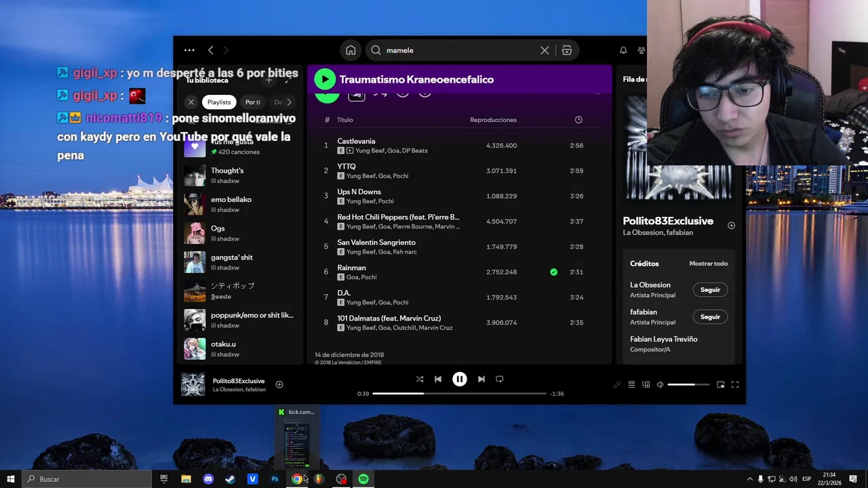
Task: Enter Spotify full screen mode icon
Action: (x=735, y=384)
